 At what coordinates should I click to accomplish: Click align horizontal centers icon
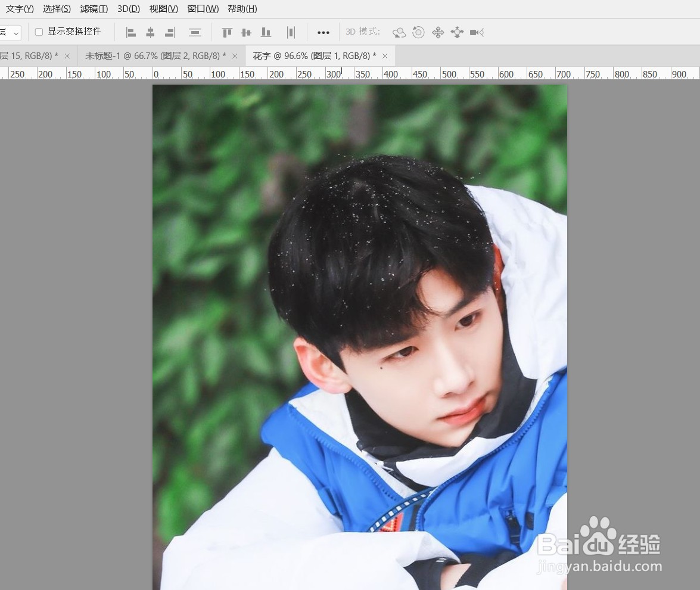(x=151, y=32)
